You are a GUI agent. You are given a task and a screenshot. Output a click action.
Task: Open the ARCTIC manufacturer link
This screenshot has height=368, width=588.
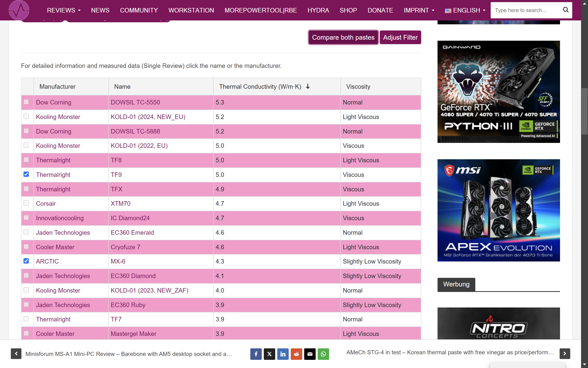click(x=47, y=261)
